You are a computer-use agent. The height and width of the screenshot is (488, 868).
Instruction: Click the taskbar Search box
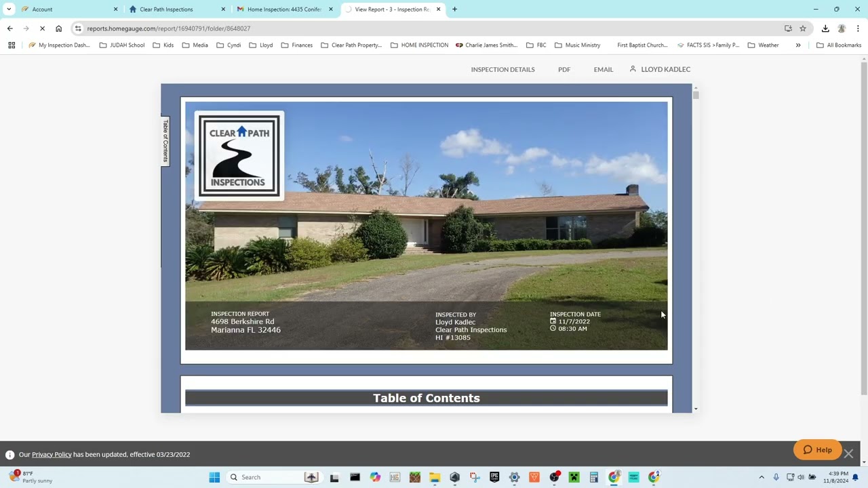[x=275, y=477]
